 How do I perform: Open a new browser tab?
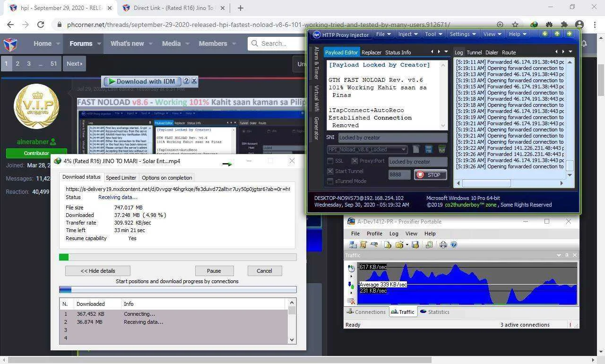240,8
